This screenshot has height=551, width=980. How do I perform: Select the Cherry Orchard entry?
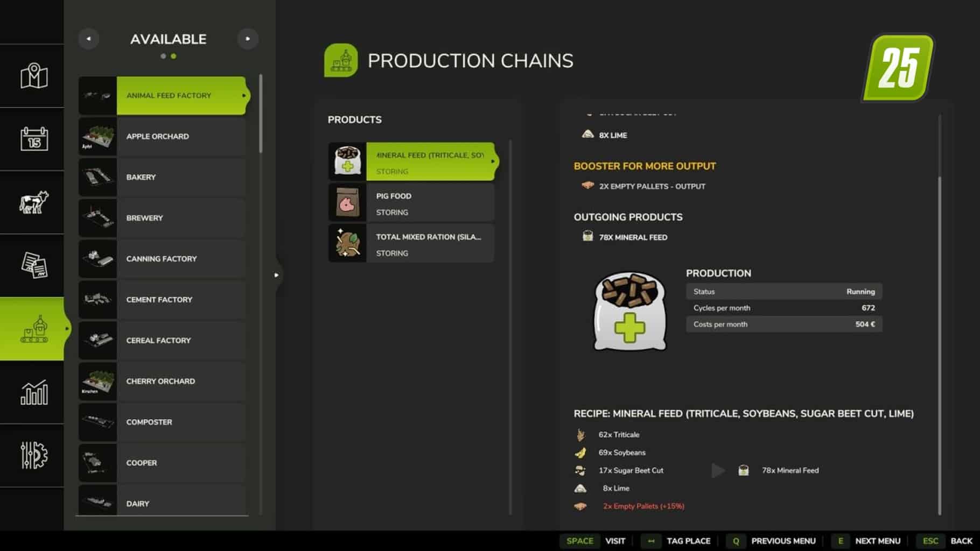point(162,382)
